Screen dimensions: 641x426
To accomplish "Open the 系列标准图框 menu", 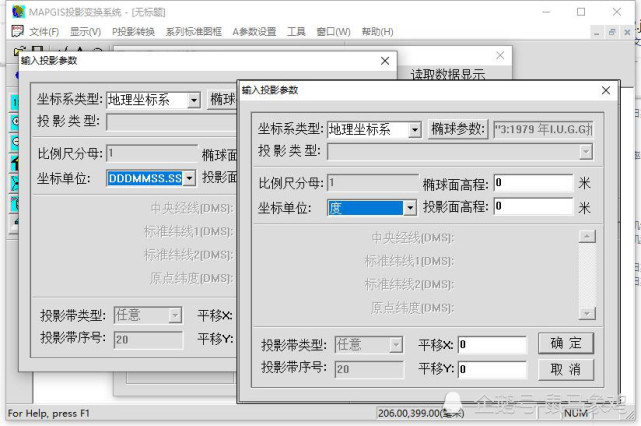I will coord(193,31).
